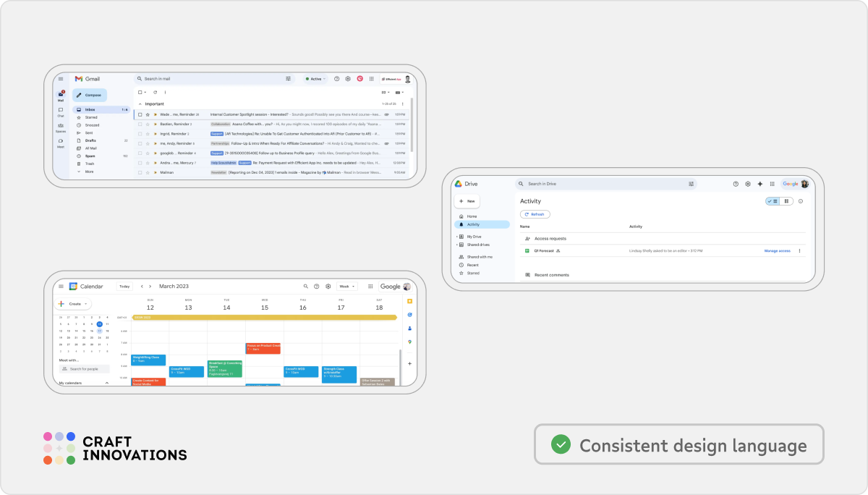Select Activity in Drive's sidebar
The image size is (868, 495).
[474, 224]
